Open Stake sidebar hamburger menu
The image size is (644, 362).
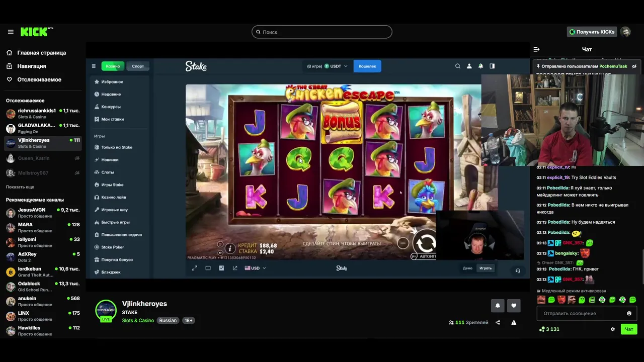[94, 66]
